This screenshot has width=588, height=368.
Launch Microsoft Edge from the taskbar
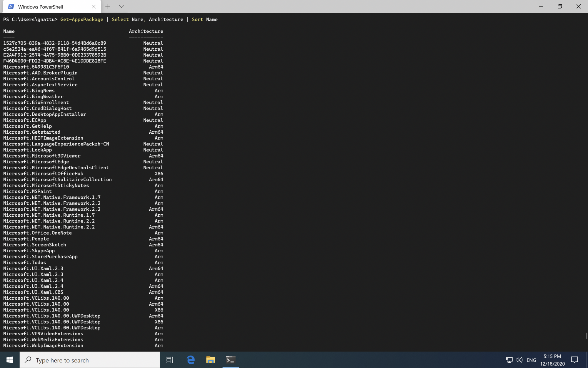[191, 360]
